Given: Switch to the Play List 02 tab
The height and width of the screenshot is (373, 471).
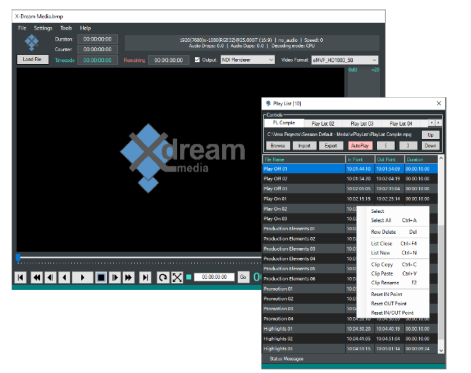Looking at the screenshot, I should point(323,124).
